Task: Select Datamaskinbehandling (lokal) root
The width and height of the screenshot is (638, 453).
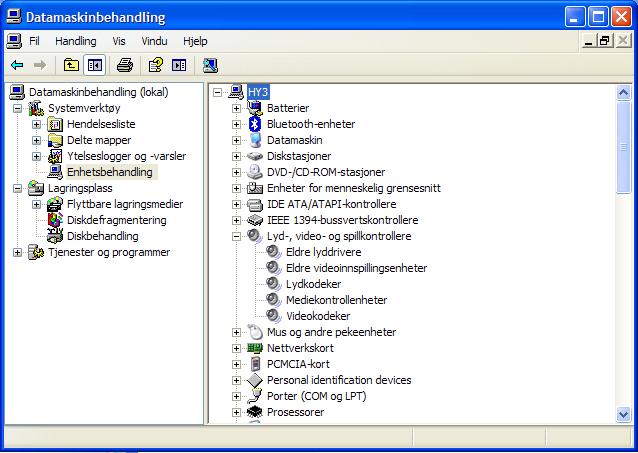Action: point(98,92)
